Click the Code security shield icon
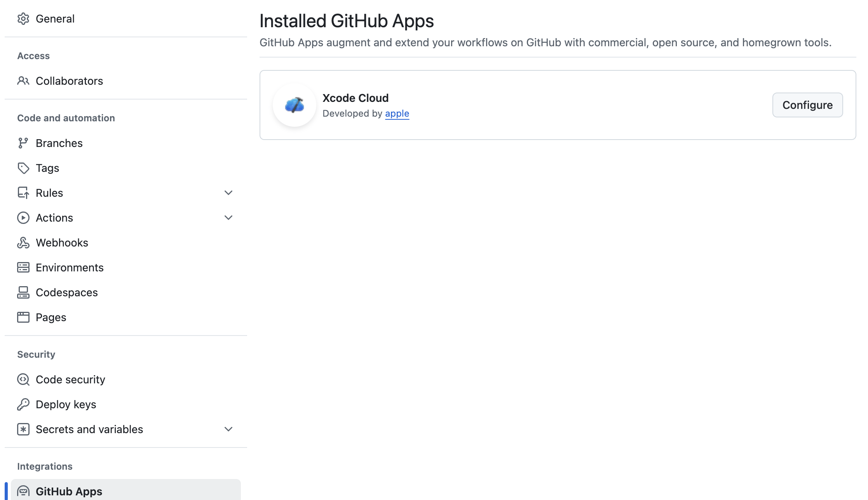868x500 pixels. 23,379
